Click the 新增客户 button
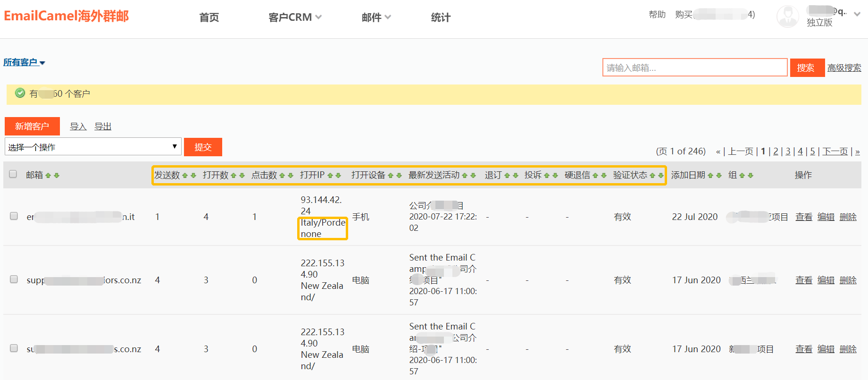 32,127
